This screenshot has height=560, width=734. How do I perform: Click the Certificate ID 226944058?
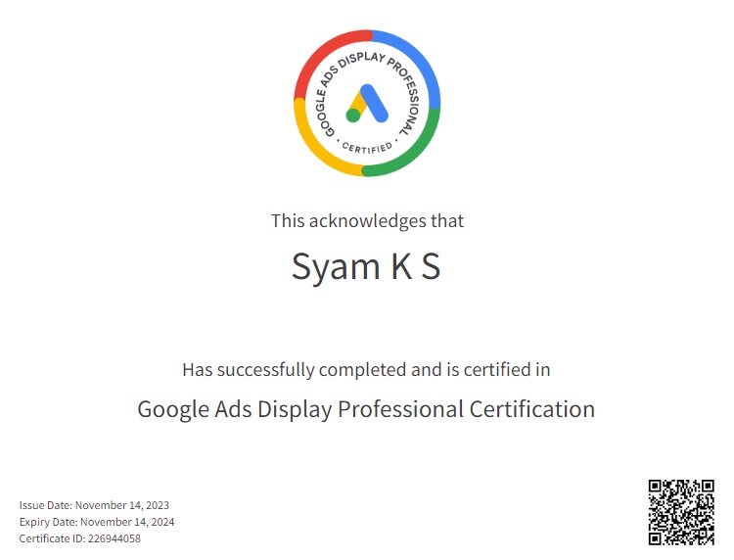tap(79, 538)
